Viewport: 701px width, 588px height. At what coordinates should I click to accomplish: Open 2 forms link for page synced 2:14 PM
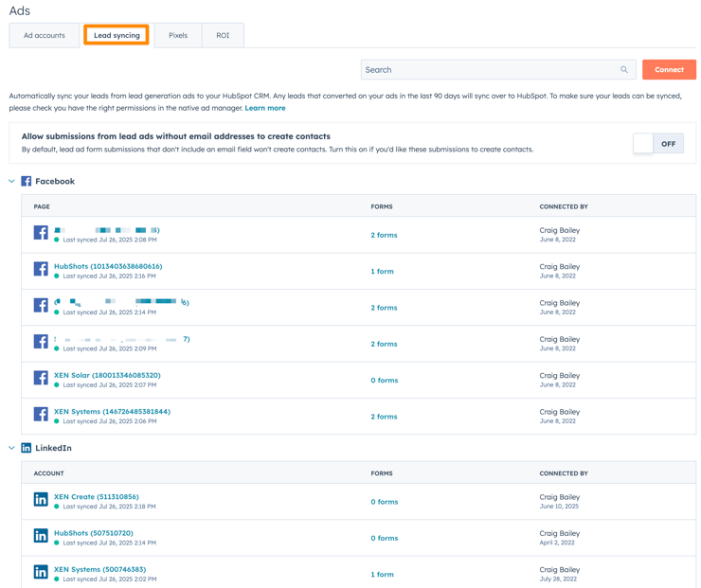384,308
